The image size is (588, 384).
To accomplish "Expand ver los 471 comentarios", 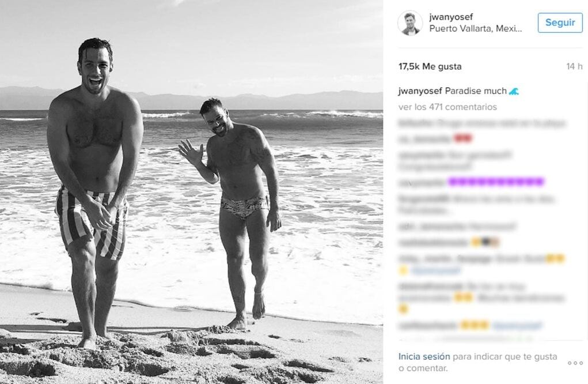I will [x=447, y=107].
